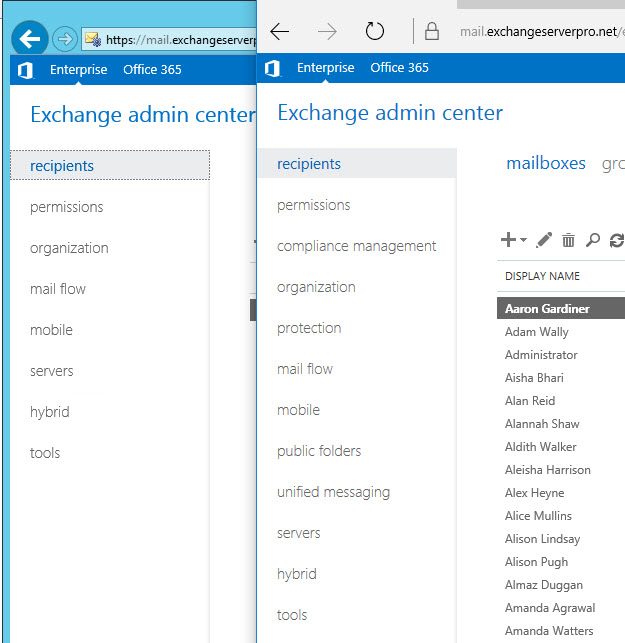625x643 pixels.
Task: Select servers in right window navigation
Action: click(x=299, y=533)
